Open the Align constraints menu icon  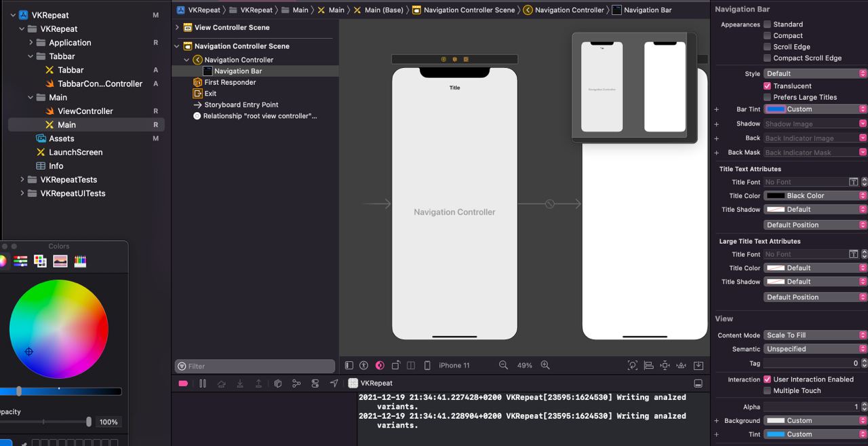coord(648,365)
